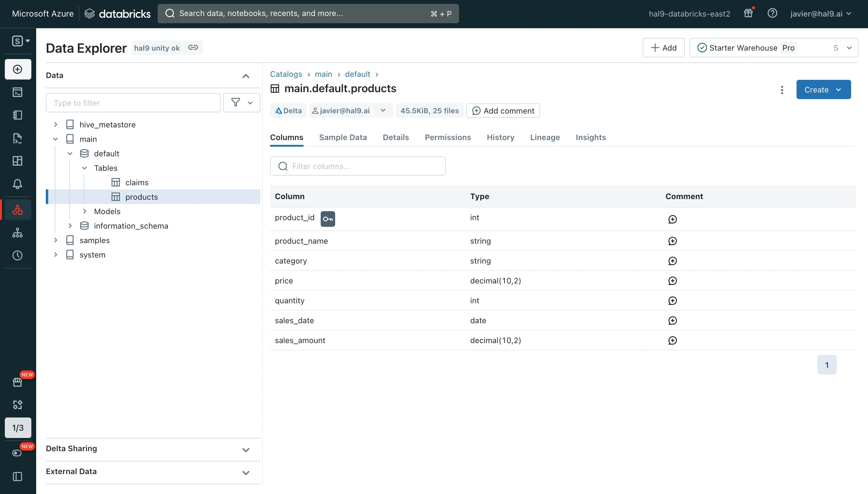Click the New plus icon in sidebar
Image resolution: width=868 pixels, height=494 pixels.
18,70
